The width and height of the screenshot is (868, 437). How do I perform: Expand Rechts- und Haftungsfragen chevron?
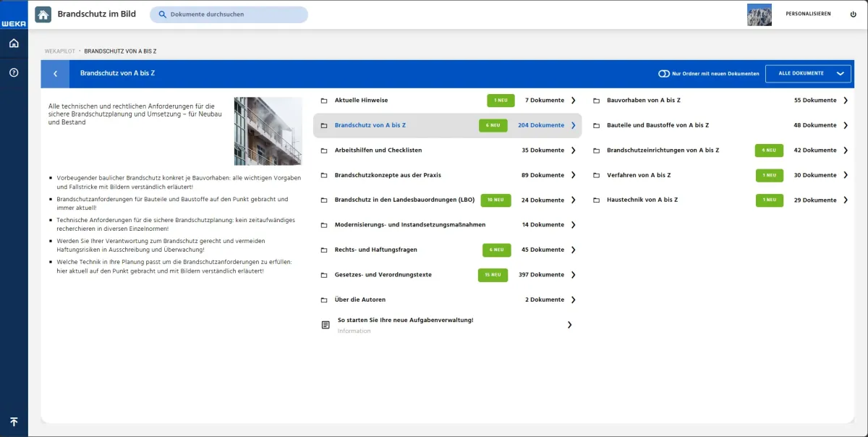pyautogui.click(x=573, y=250)
